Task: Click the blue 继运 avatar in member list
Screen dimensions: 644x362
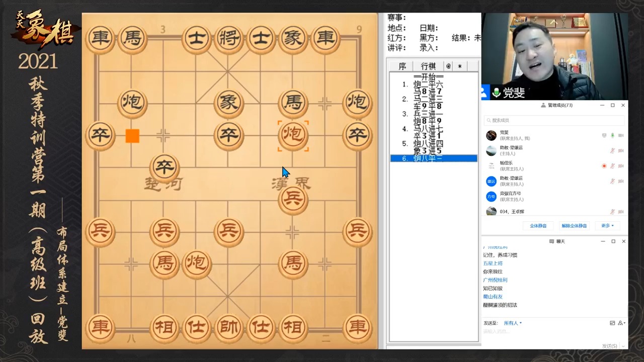Action: pos(492,181)
